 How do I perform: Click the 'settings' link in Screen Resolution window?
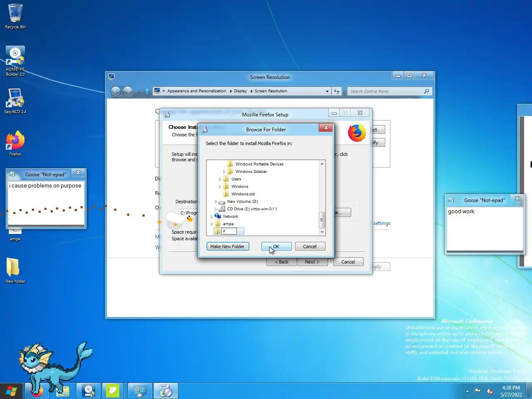click(x=382, y=223)
